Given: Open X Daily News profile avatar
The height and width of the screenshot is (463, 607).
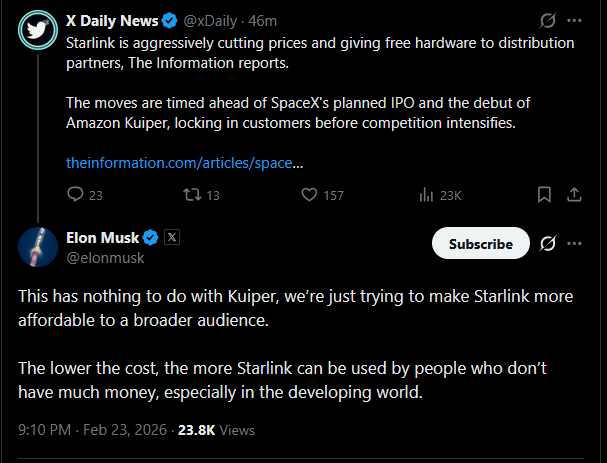Looking at the screenshot, I should (38, 33).
